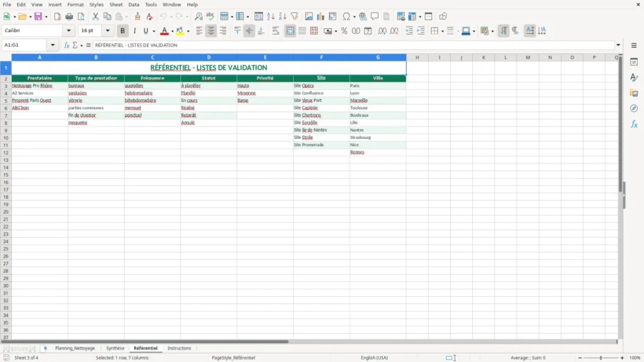Click in the formula input line
Image resolution: width=644 pixels, height=362 pixels.
(353, 45)
